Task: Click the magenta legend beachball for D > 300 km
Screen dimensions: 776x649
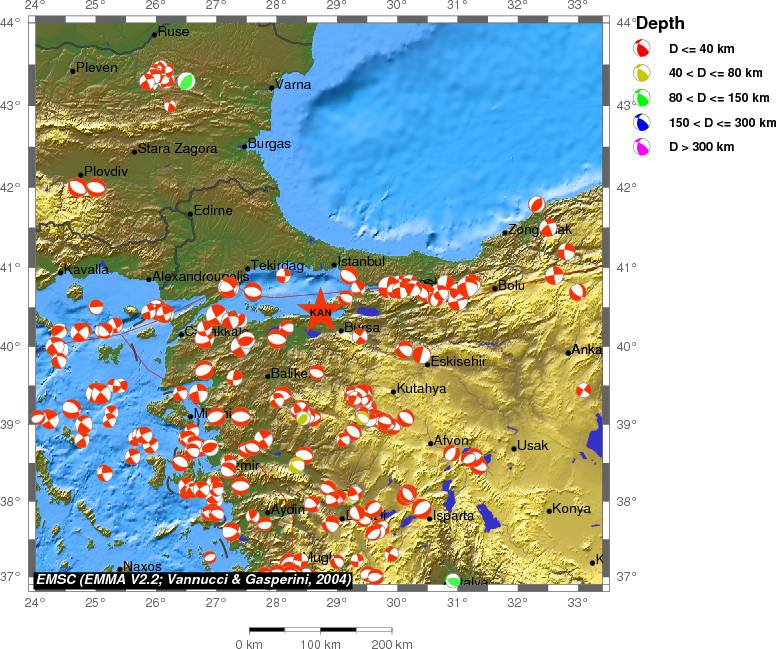Action: (644, 148)
